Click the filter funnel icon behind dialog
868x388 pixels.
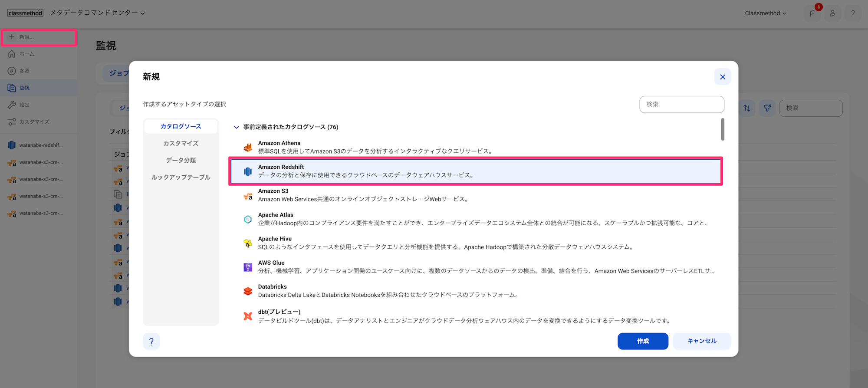[x=767, y=108]
